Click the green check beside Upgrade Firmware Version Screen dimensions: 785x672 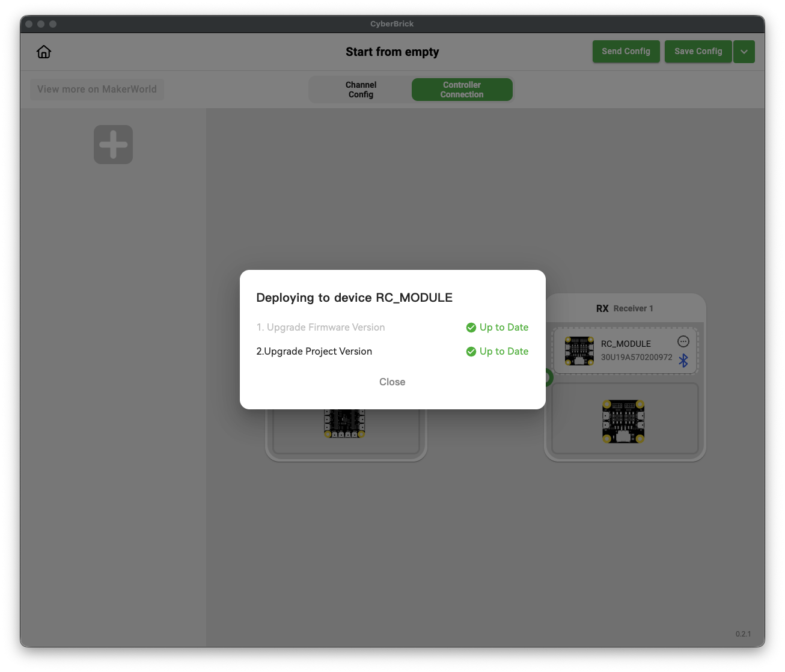pos(471,328)
